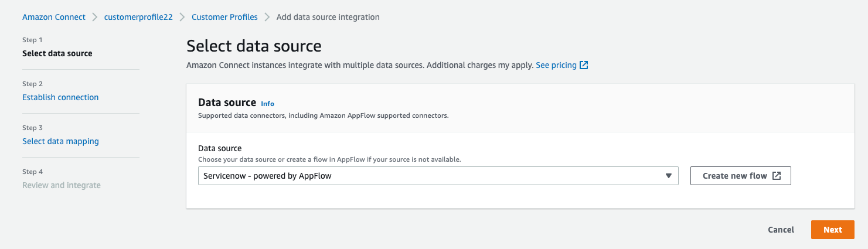Click external-link icon in Create new flow
Viewport: 868px width, 249px height.
[x=777, y=176]
